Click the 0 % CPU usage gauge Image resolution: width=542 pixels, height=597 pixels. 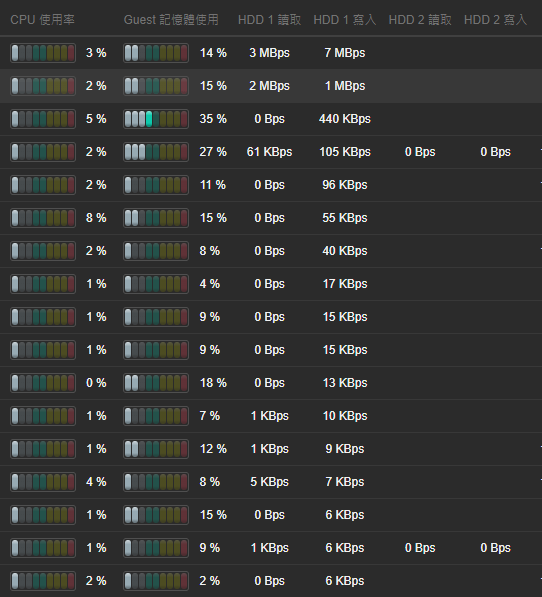point(43,383)
